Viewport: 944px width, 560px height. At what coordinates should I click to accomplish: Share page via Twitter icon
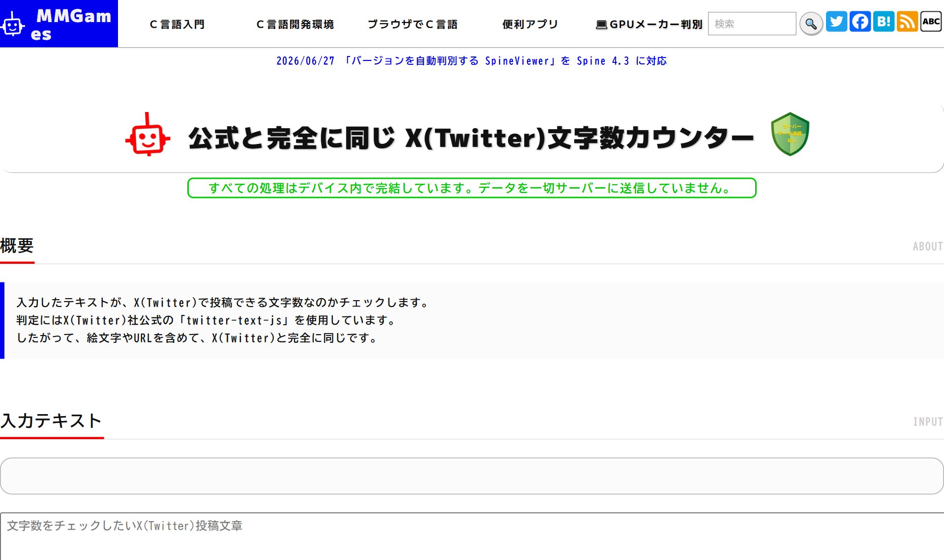(836, 22)
